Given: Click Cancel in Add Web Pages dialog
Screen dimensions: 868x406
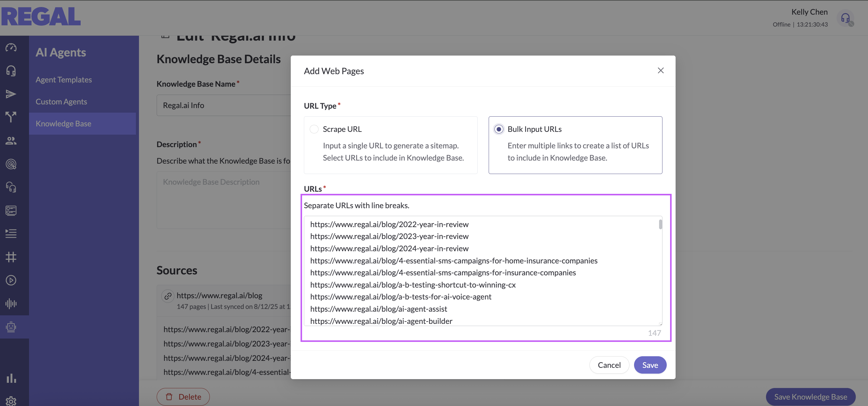Looking at the screenshot, I should click(609, 365).
